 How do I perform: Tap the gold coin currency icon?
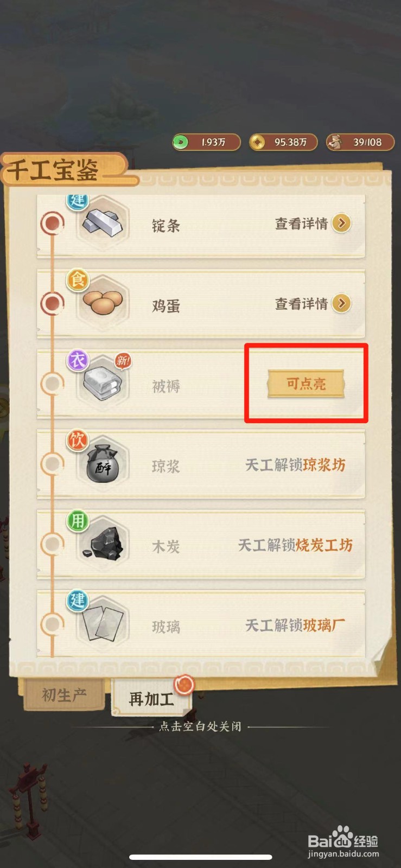(257, 142)
